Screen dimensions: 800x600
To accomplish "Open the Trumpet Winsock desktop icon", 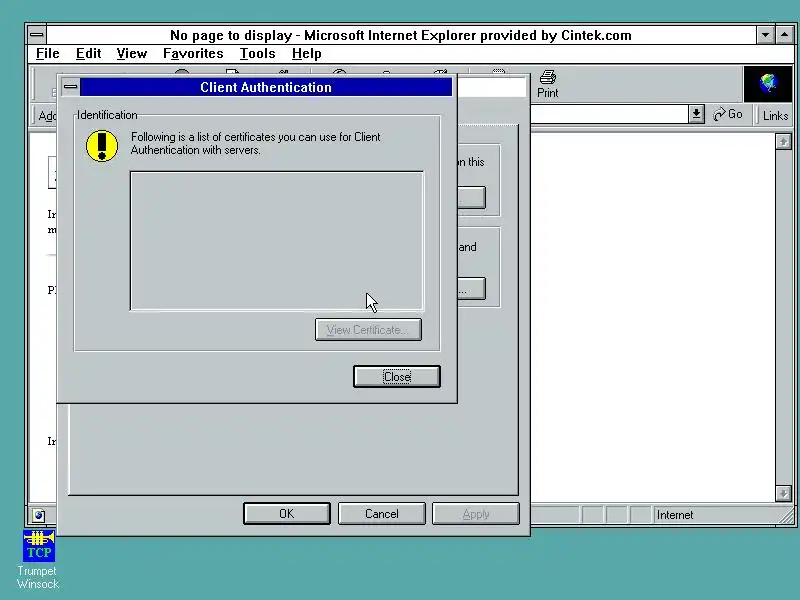I will [x=38, y=560].
